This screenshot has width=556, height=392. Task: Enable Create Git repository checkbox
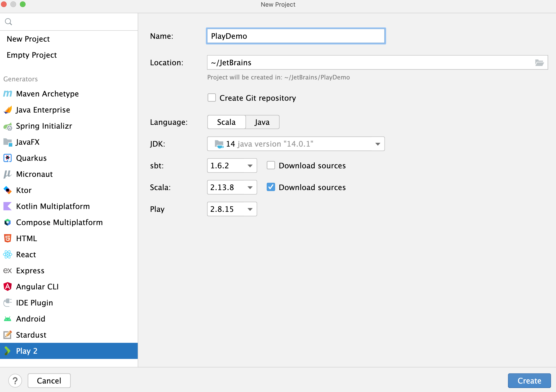click(212, 98)
